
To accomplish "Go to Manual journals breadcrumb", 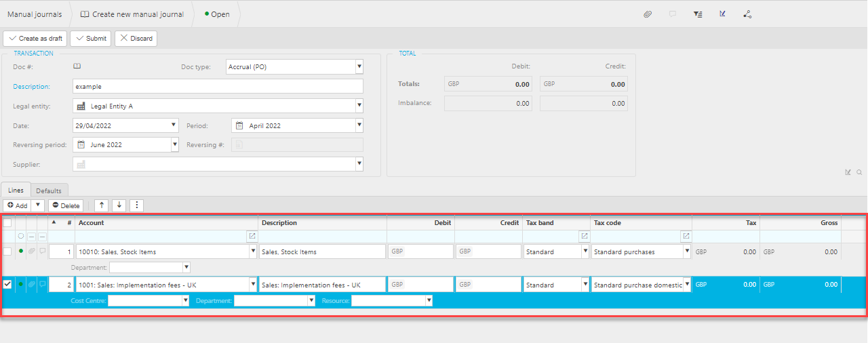I will click(x=34, y=14).
